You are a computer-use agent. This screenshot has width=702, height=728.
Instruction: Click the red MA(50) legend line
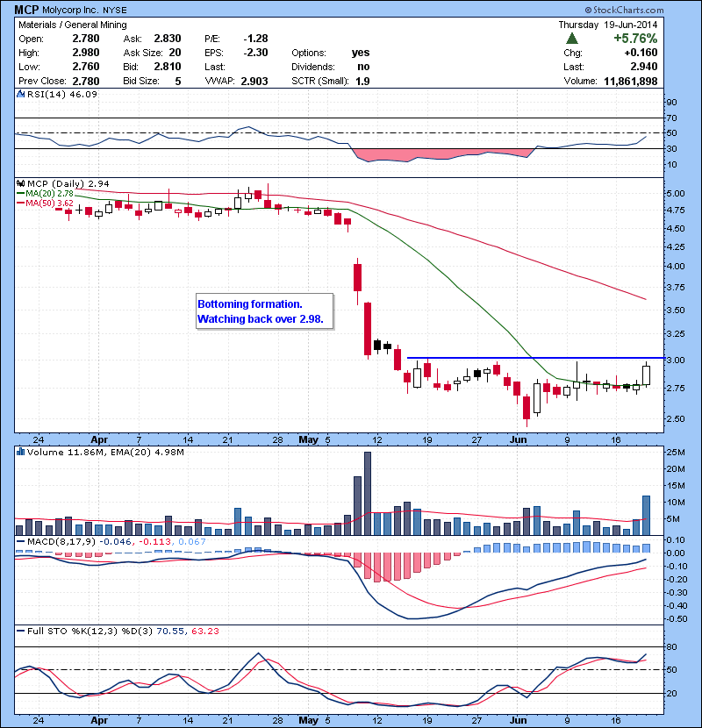click(20, 203)
